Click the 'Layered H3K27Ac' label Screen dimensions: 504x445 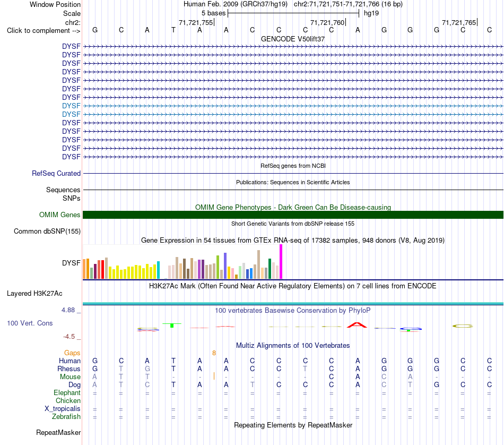34,294
